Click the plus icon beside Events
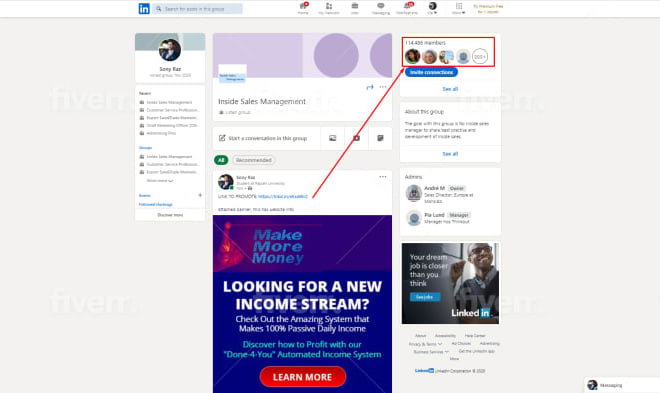Screen dimensions: 660x393 point(200,195)
